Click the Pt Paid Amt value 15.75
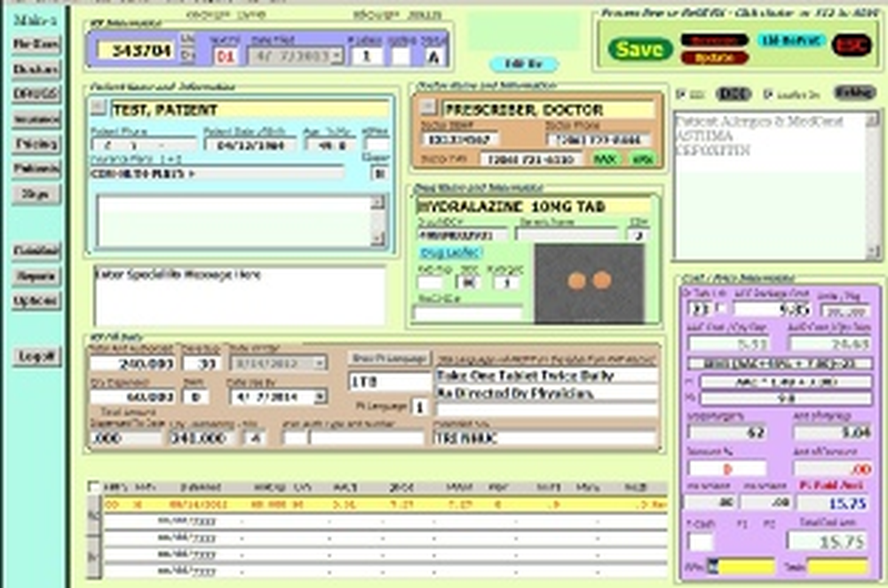 point(835,503)
